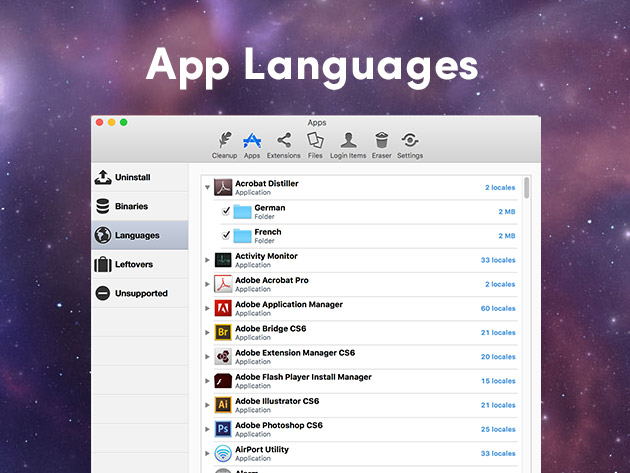Expand the AirPort Utility row
The height and width of the screenshot is (473, 630).
coord(207,453)
